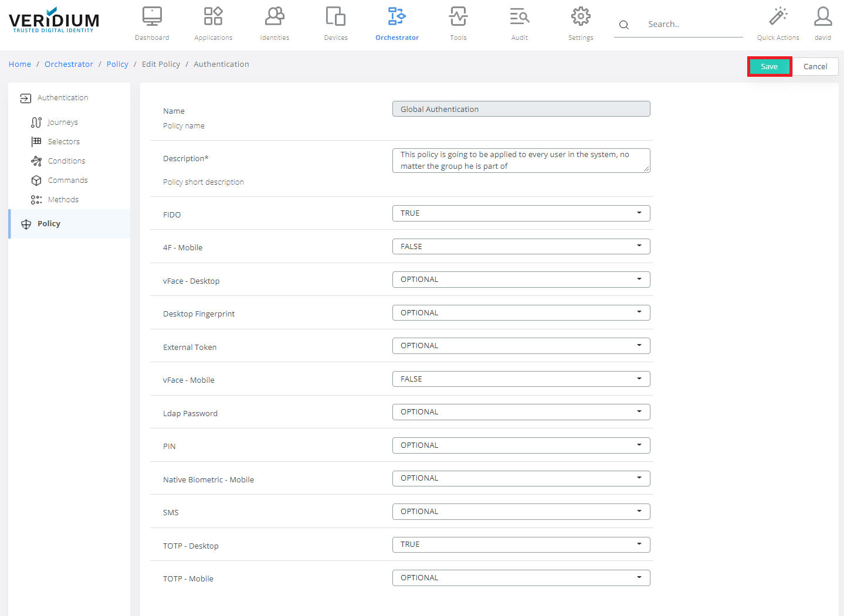The height and width of the screenshot is (616, 844).
Task: Follow the Orchestrator breadcrumb link
Action: [69, 64]
